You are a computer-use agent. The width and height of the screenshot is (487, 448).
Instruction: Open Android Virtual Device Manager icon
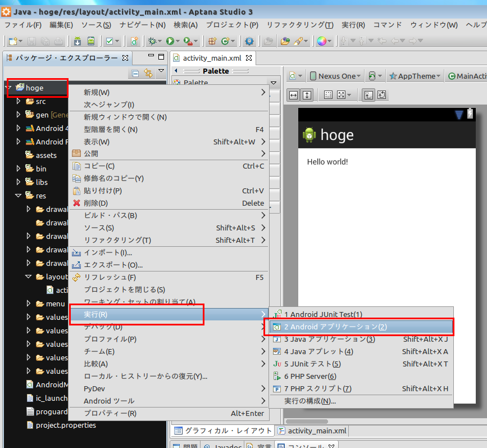(91, 41)
